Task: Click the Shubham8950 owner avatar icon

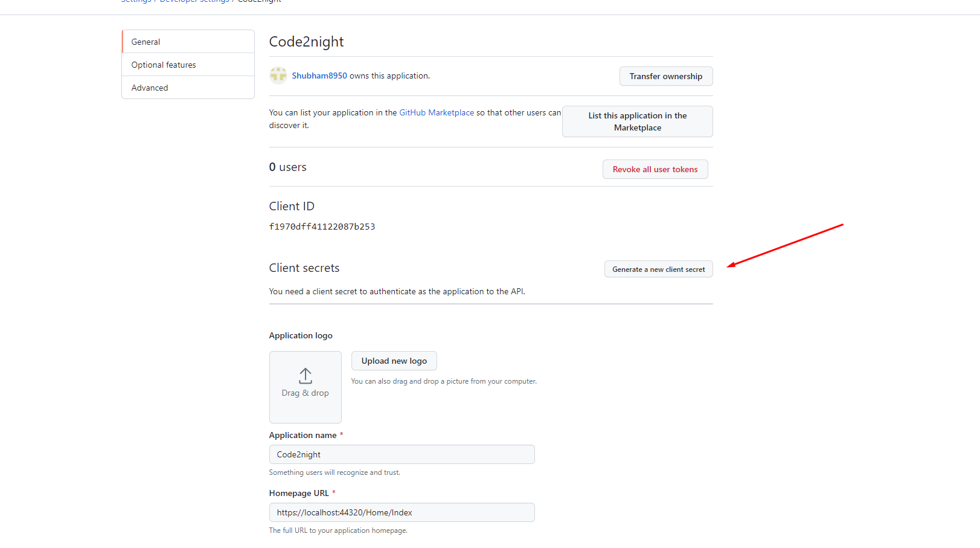Action: (278, 76)
